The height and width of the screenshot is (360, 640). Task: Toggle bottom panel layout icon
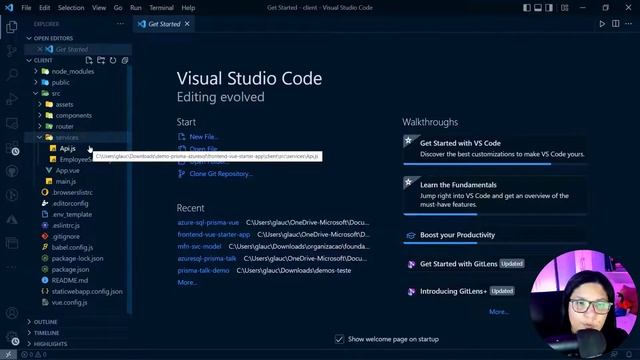538,7
